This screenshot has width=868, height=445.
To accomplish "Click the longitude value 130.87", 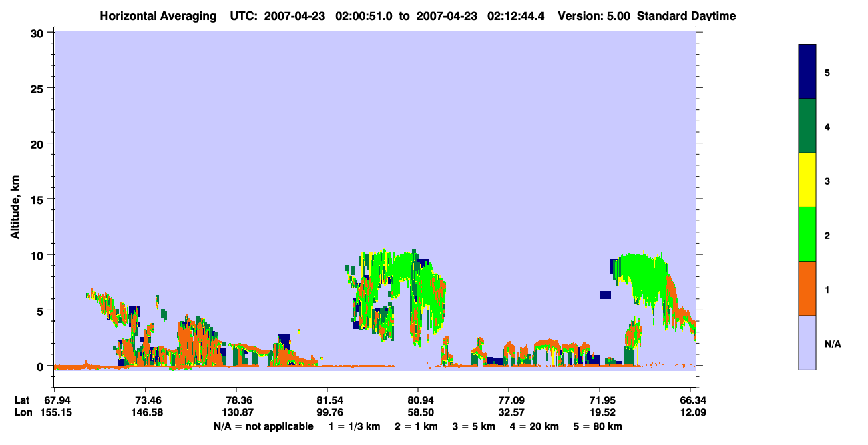I will 236,413.
